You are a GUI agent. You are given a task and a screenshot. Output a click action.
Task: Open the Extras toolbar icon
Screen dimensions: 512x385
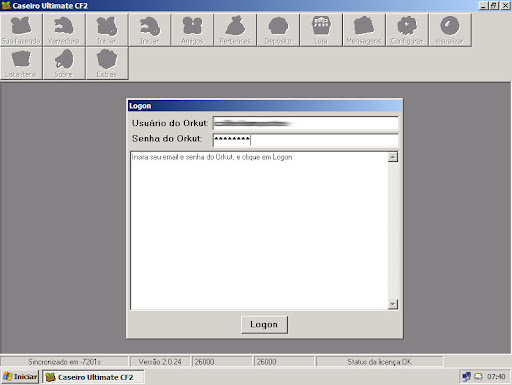[x=107, y=63]
